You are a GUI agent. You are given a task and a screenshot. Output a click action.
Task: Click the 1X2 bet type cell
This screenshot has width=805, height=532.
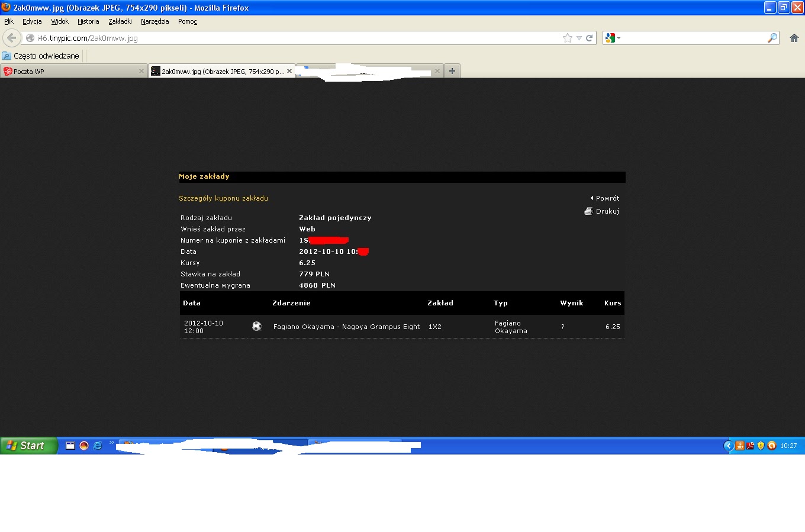435,327
